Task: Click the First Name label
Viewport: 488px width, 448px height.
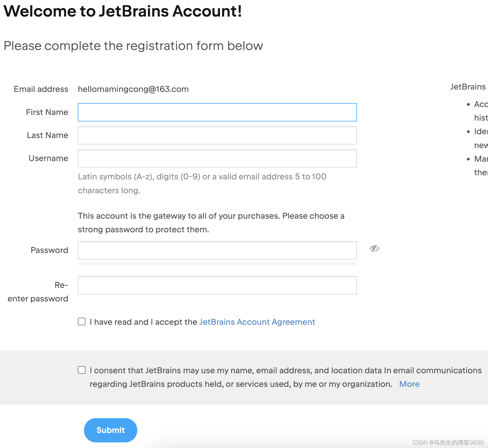Action: pyautogui.click(x=47, y=112)
